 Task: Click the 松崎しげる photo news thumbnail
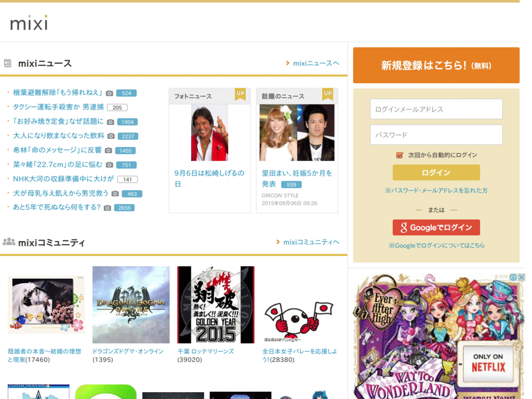click(x=209, y=132)
